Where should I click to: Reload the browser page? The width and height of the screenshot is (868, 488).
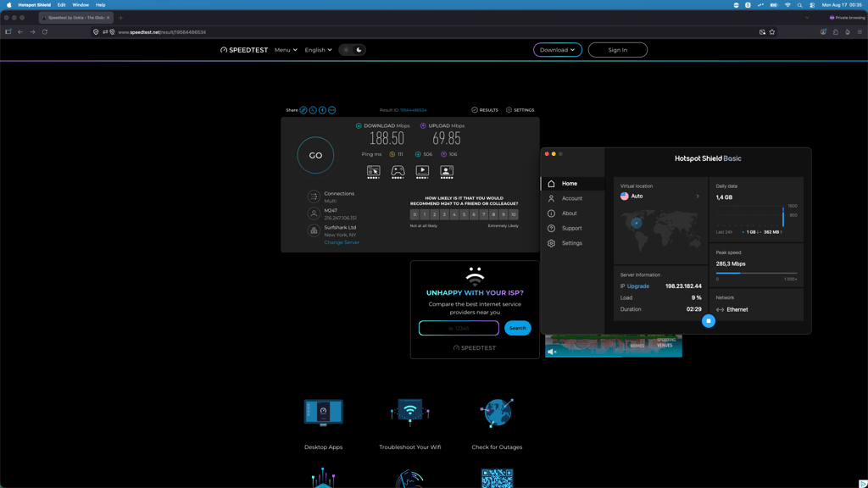click(45, 32)
